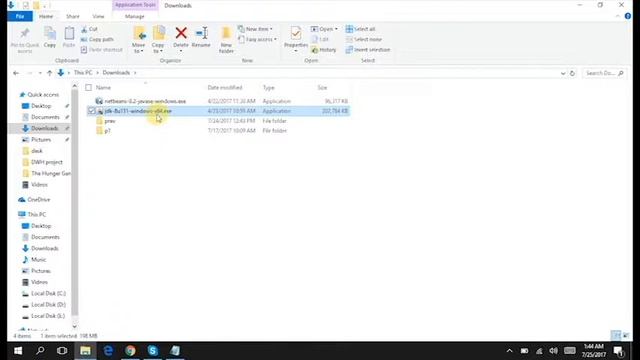
Task: Open Quick access in navigation pane
Action: tap(43, 95)
